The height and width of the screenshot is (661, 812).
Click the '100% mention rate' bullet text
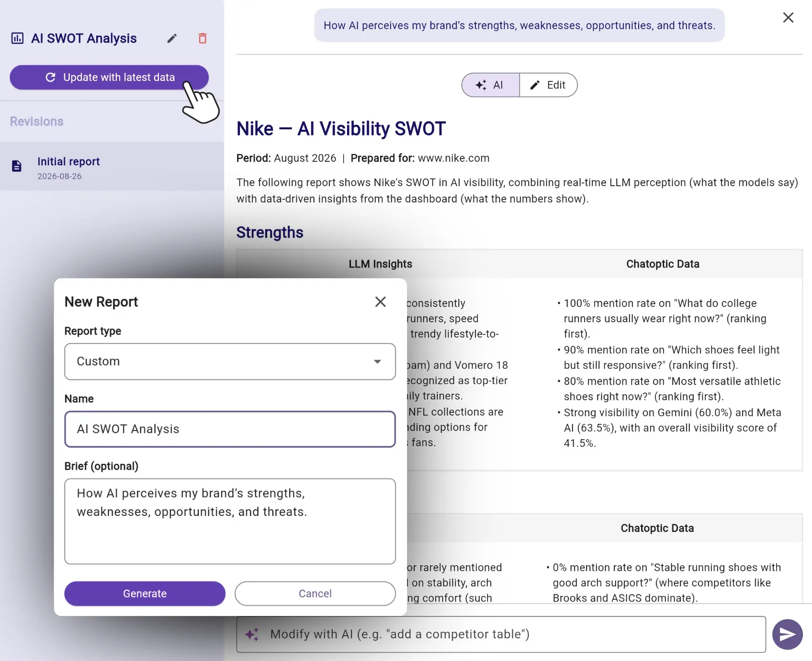(665, 319)
